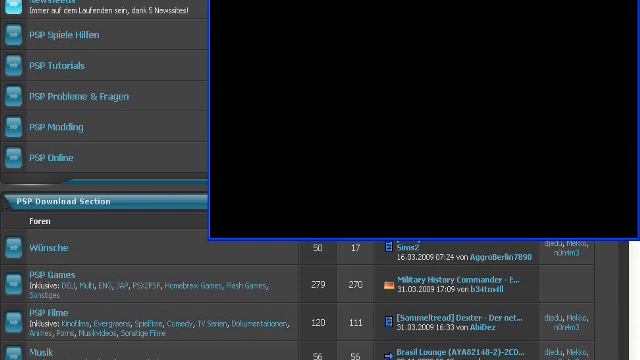Open moderator n0n4m3 in Wünsche row
The image size is (640, 360).
(567, 253)
